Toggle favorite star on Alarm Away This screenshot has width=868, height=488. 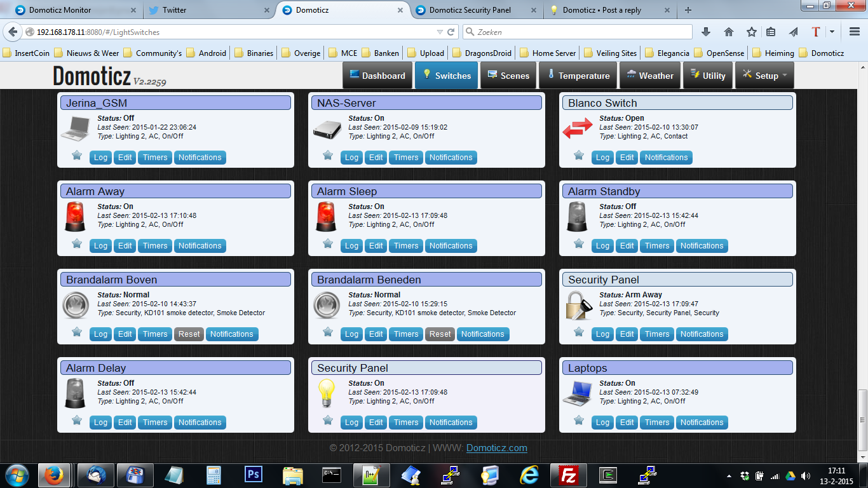[x=77, y=243]
